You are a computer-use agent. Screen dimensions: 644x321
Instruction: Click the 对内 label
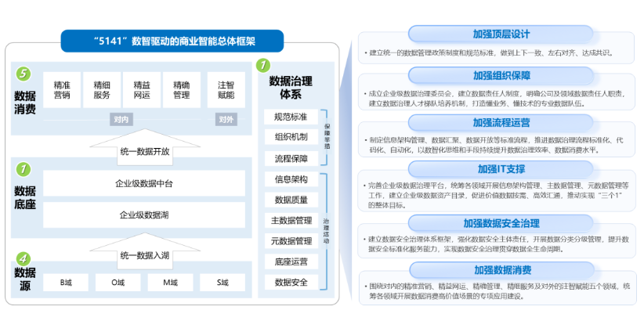(x=121, y=120)
